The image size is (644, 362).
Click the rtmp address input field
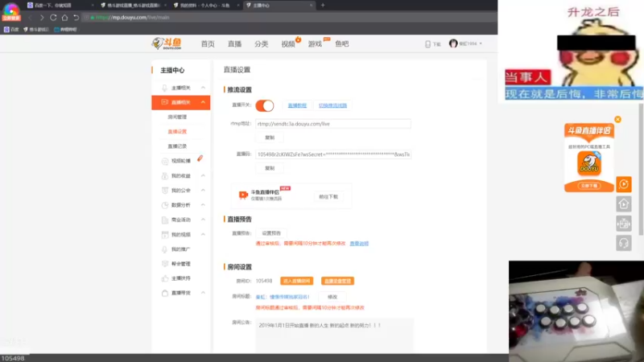click(x=333, y=124)
